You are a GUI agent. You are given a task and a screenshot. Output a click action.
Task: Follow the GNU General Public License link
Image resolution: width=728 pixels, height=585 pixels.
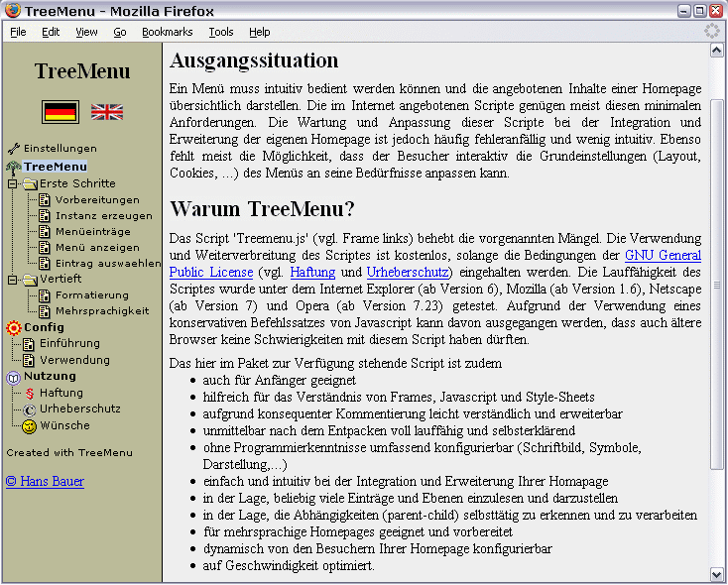[x=663, y=256]
